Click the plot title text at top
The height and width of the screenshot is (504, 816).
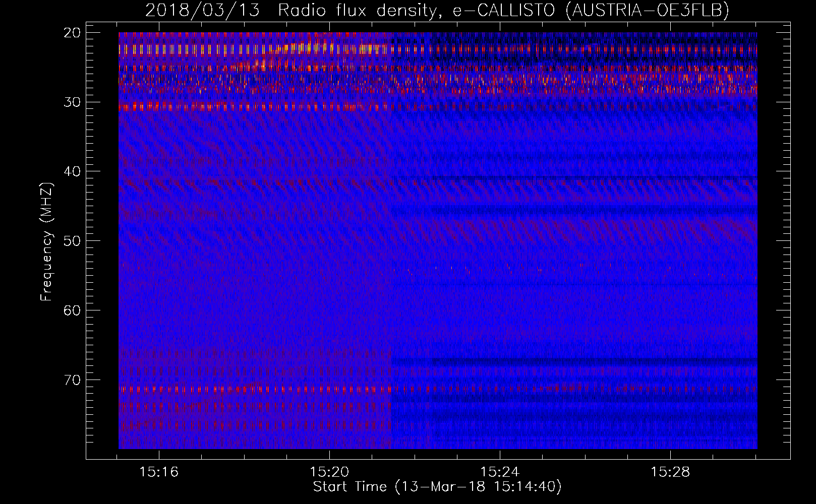coord(437,10)
